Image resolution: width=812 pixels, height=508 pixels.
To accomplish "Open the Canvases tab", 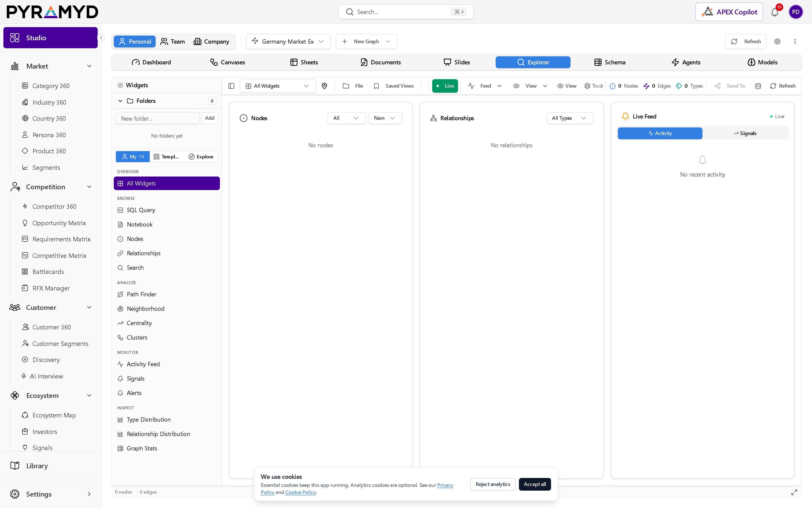I will tap(228, 62).
